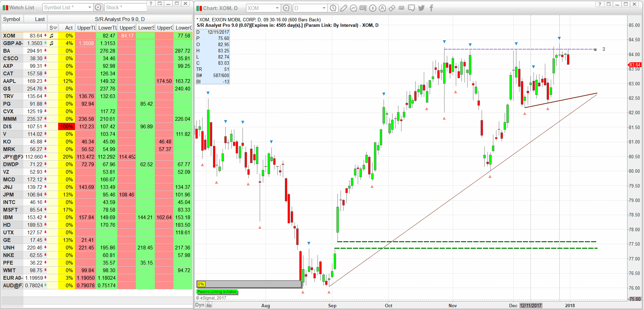The width and height of the screenshot is (644, 310).
Task: Open the chart studies line icon
Action: [353, 8]
